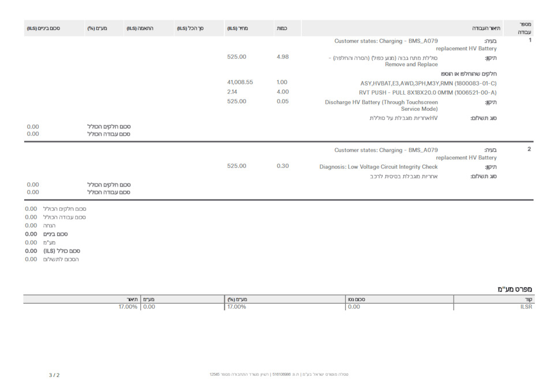Screen dimensions: 554x392
Task: Click the 'סכום ביניים (ILS)' column header
Action: point(44,28)
